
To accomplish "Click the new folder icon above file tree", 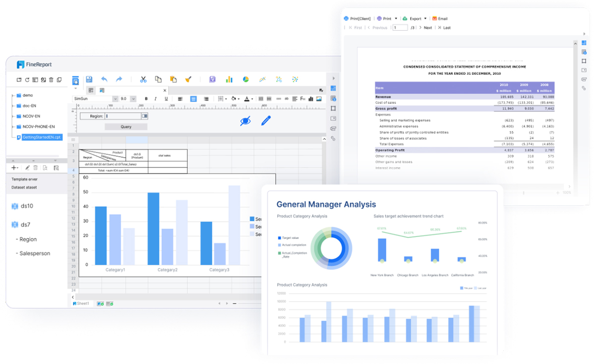I will pos(19,80).
